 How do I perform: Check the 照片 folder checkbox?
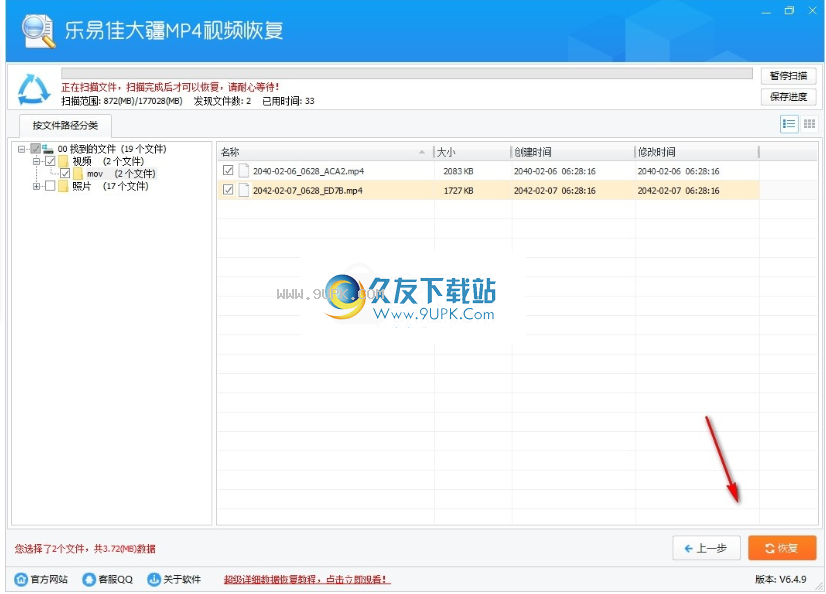[x=50, y=186]
